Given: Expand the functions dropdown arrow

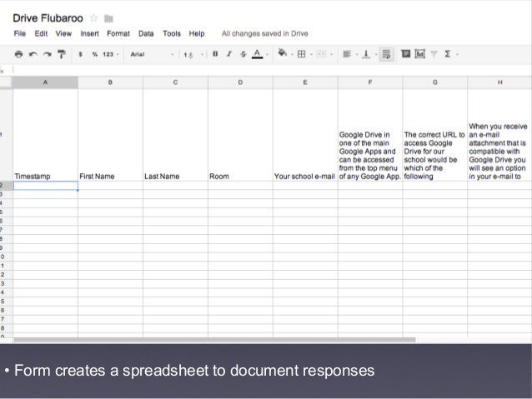Looking at the screenshot, I should (457, 55).
